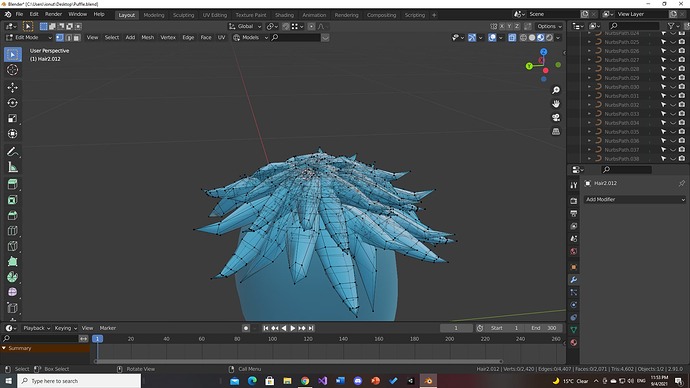Select the Knife tool
This screenshot has height=388, width=690.
(12, 246)
